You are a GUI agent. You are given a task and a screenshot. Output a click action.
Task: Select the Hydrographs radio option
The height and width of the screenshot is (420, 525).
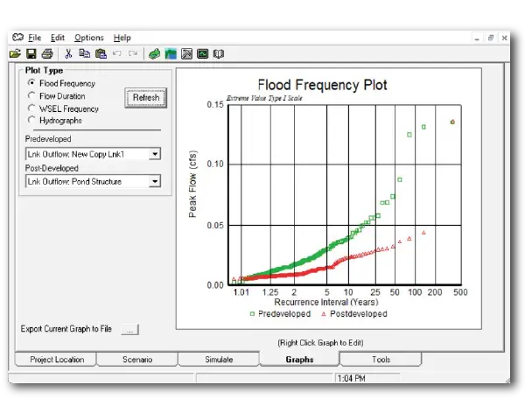[31, 120]
